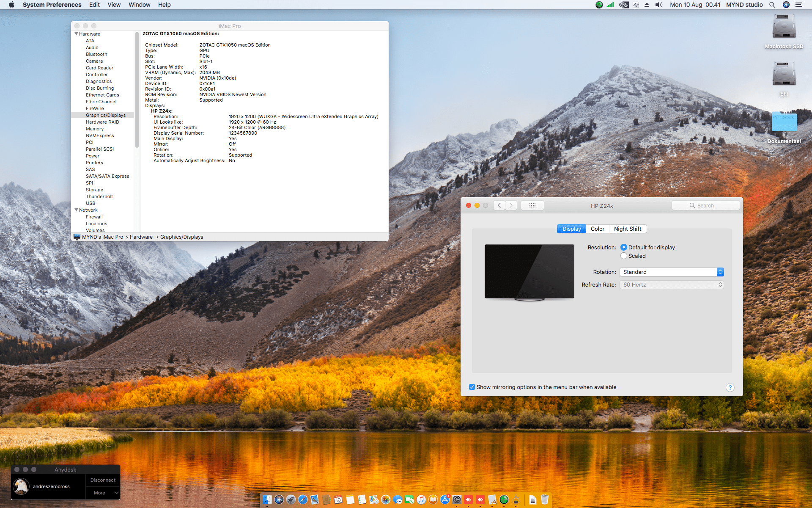Click the display preview thumbnail
The width and height of the screenshot is (812, 508).
click(529, 272)
